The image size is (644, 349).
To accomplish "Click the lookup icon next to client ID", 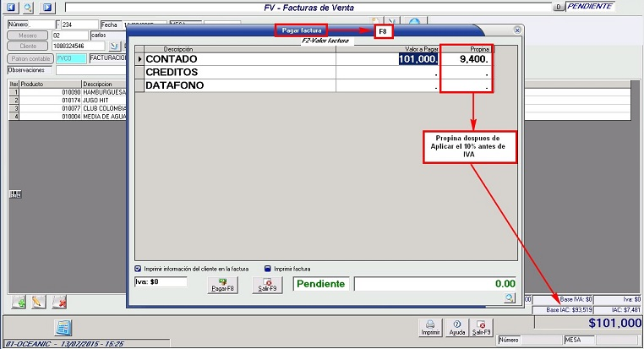I will click(x=116, y=46).
